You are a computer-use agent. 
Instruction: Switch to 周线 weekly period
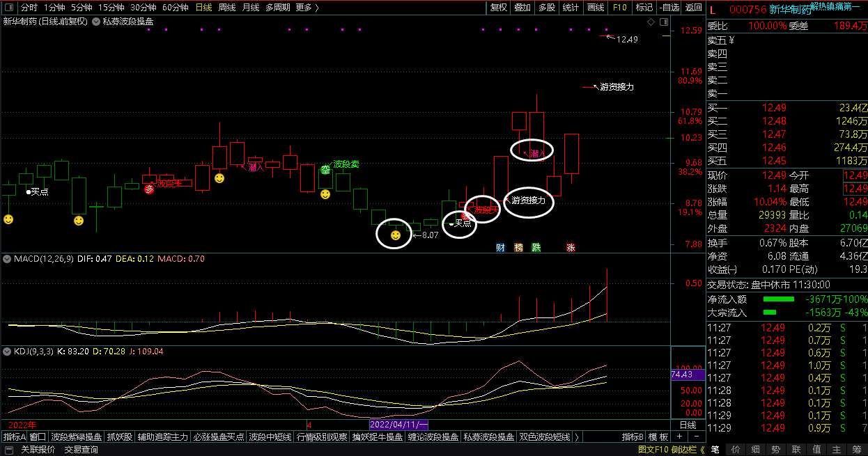click(227, 8)
